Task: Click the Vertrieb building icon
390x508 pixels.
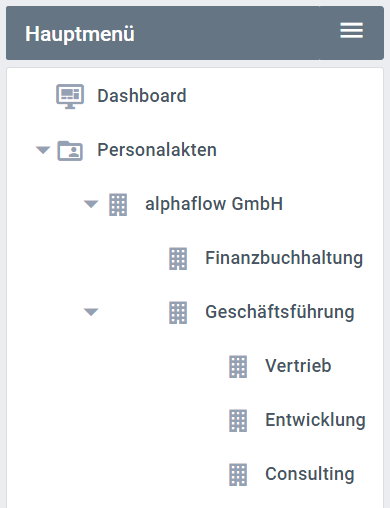Action: (x=238, y=367)
